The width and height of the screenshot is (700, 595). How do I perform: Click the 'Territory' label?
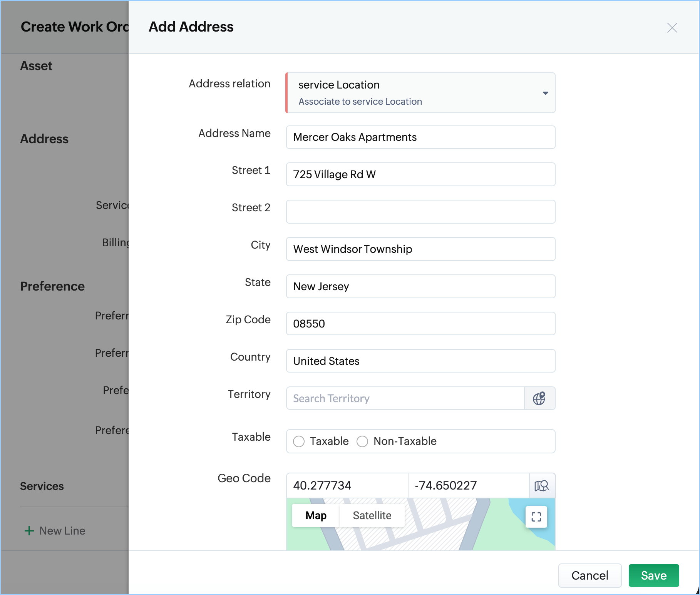click(x=249, y=394)
